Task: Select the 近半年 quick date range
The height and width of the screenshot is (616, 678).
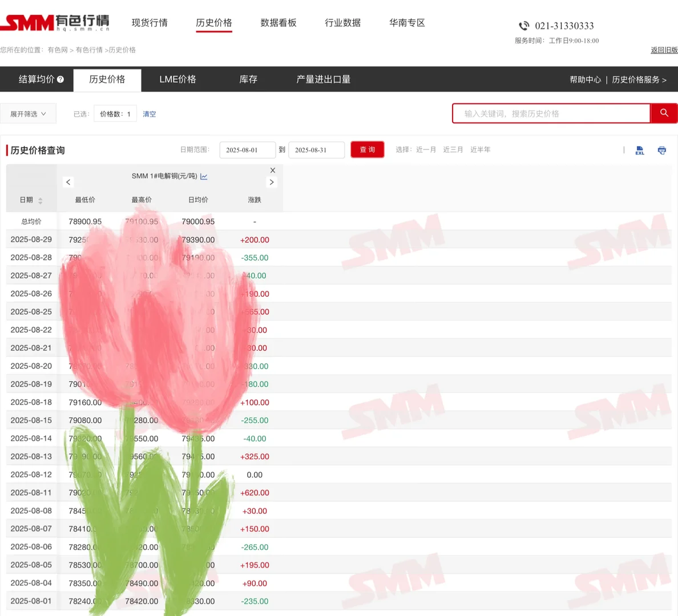Action: tap(481, 149)
